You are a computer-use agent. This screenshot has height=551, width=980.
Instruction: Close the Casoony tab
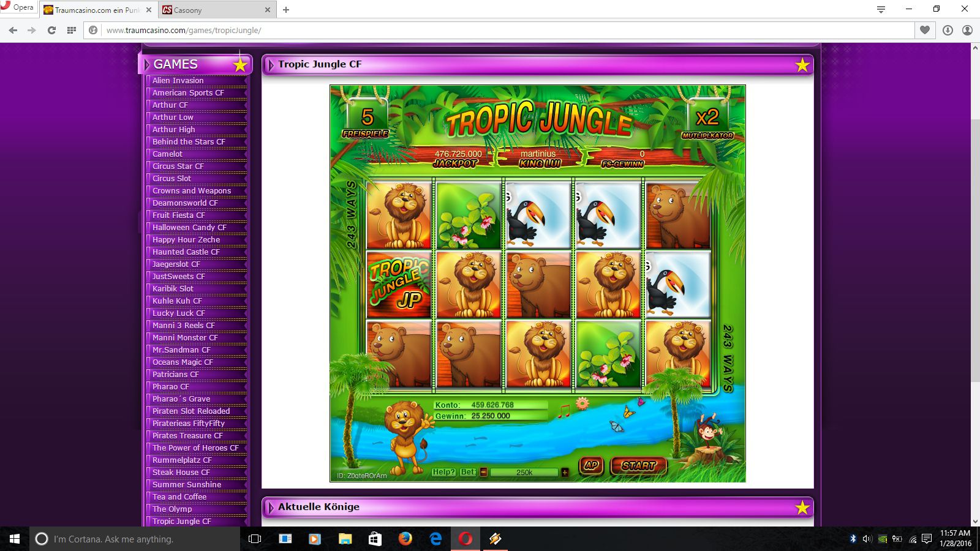pyautogui.click(x=267, y=10)
